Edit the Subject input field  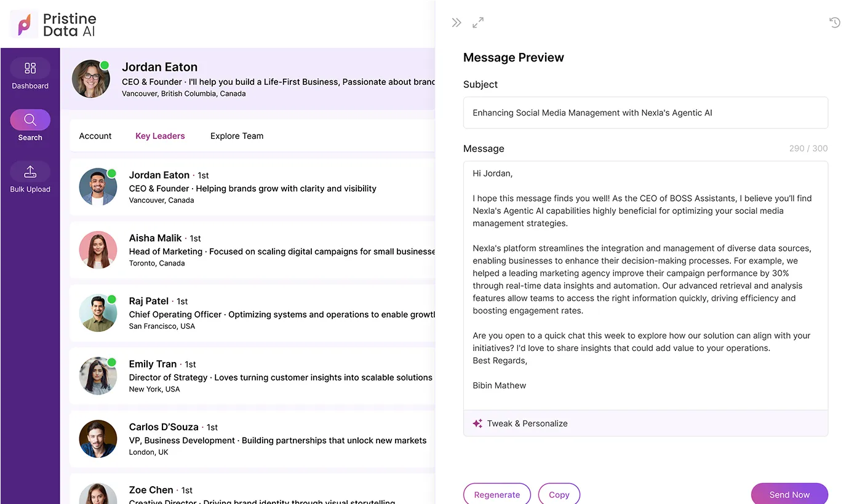tap(645, 113)
